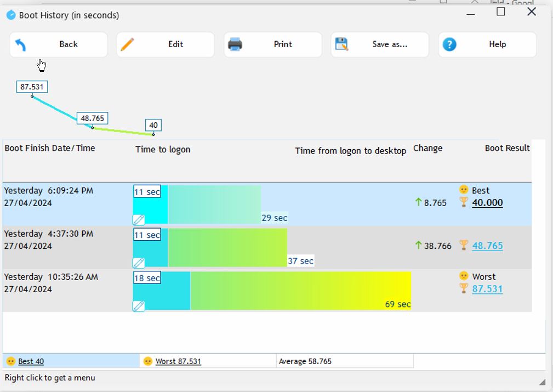Click the face icon next to Worst result
The width and height of the screenshot is (553, 392).
click(464, 276)
